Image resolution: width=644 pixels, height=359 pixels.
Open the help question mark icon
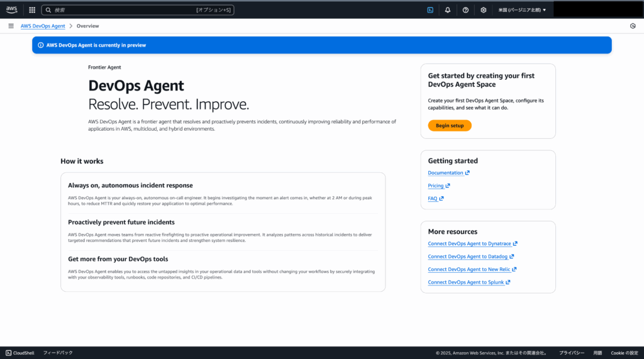[465, 10]
